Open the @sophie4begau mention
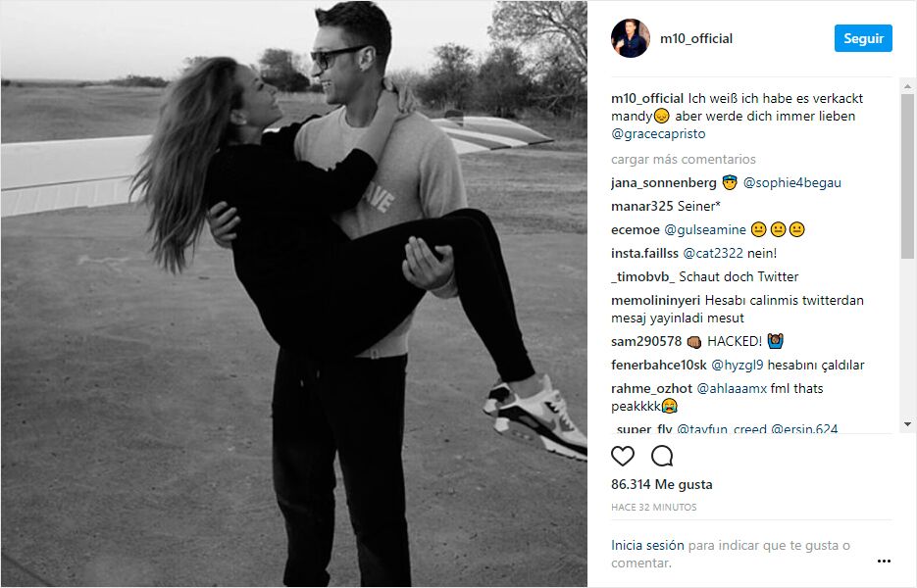This screenshot has height=588, width=917. click(791, 183)
